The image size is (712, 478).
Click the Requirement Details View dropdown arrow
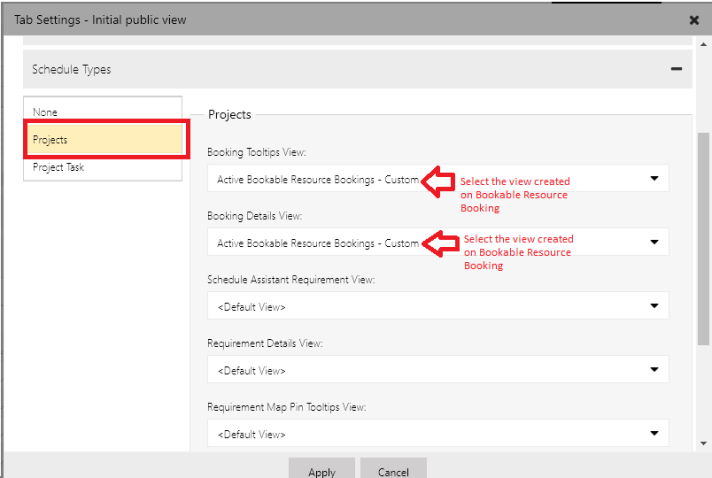[x=654, y=370]
